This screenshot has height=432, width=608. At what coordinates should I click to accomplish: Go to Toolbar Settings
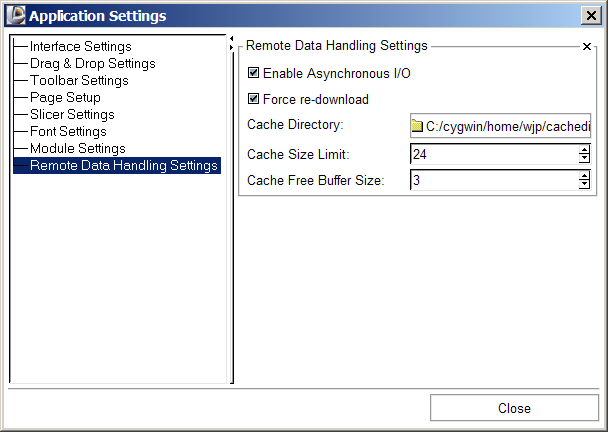point(79,81)
